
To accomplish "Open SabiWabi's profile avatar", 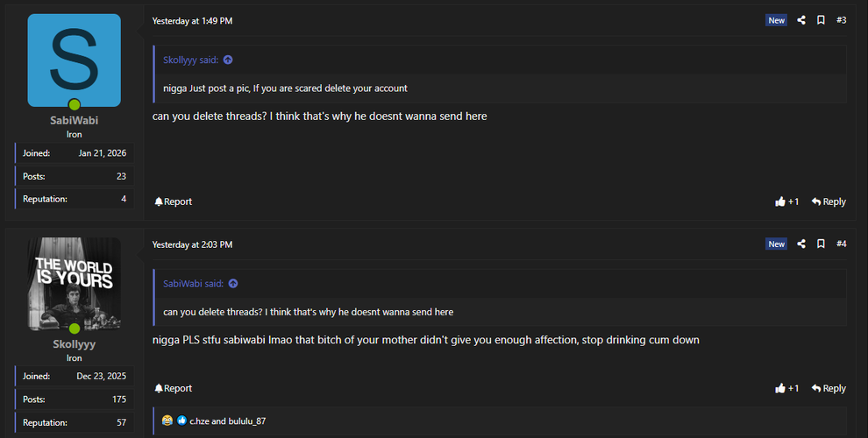I will pos(75,60).
